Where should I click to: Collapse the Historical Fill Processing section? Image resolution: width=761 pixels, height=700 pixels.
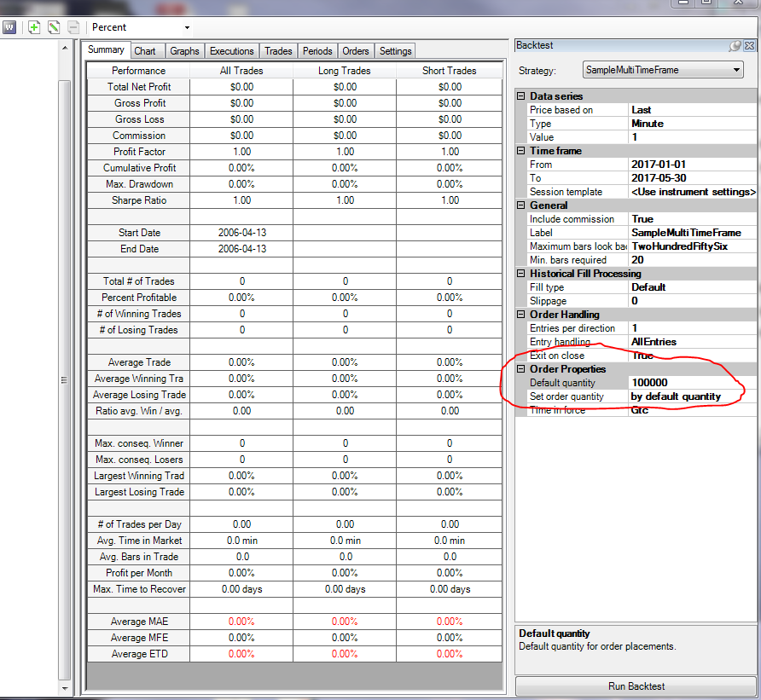520,273
